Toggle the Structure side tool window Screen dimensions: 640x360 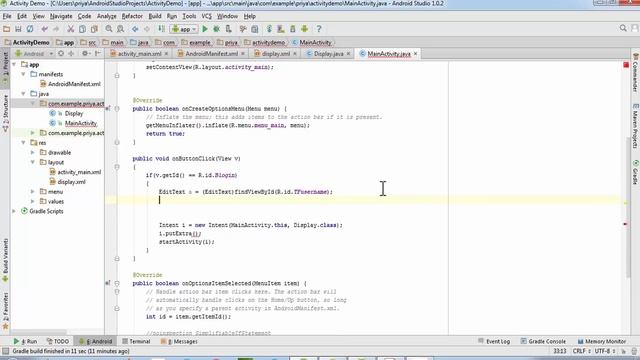[5, 113]
